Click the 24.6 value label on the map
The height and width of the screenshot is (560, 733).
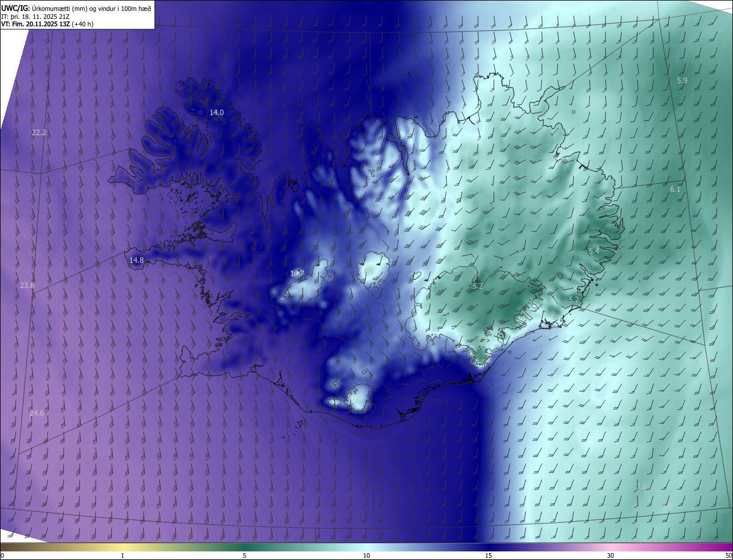tap(37, 413)
